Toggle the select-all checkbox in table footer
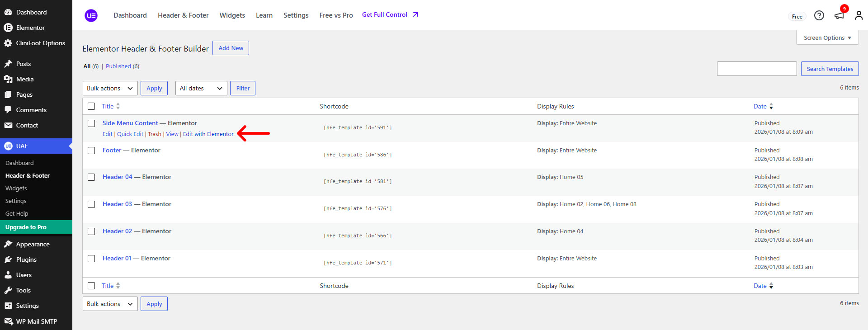The image size is (868, 330). click(91, 286)
